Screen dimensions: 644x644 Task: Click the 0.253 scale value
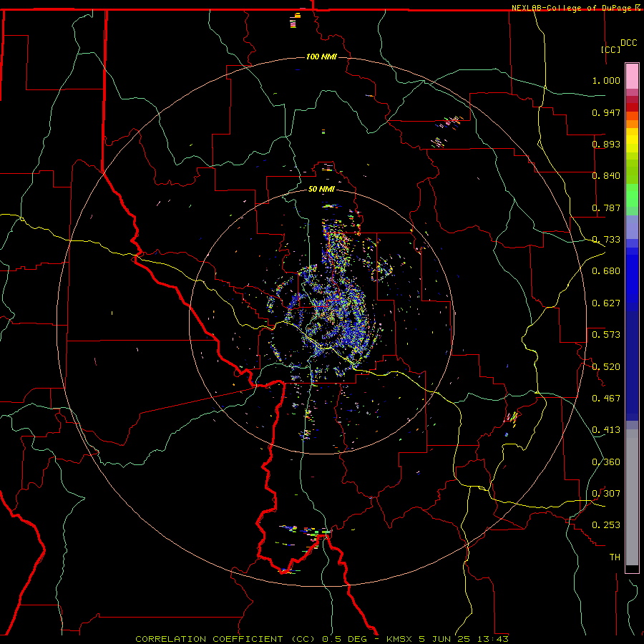click(606, 525)
